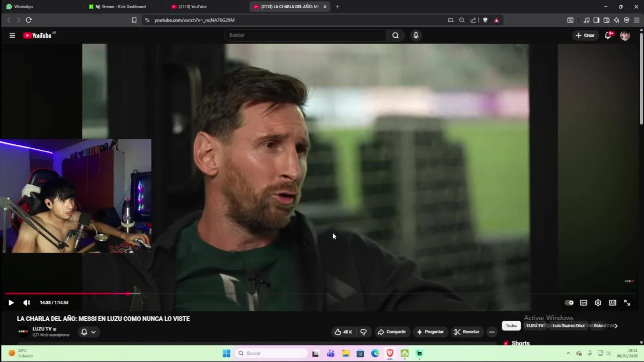Viewport: 644px width, 362px height.
Task: Open Brave Rewards triangle icon
Action: pyautogui.click(x=497, y=20)
